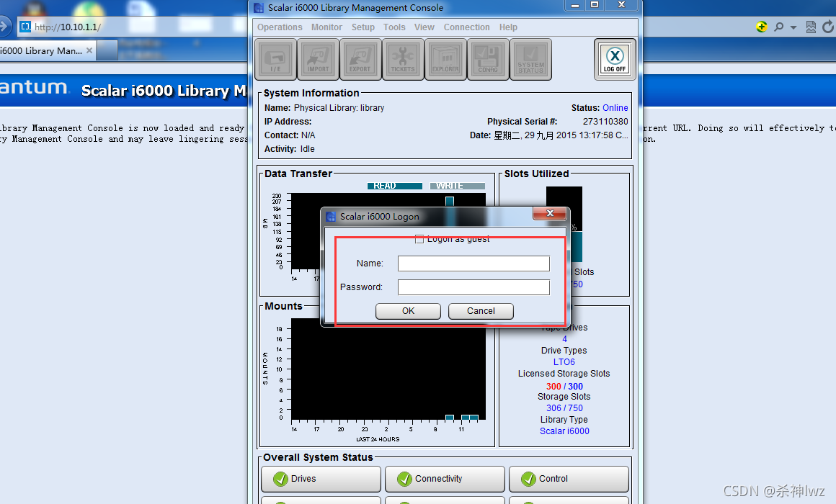Image resolution: width=836 pixels, height=504 pixels.
Task: Click the LTO6 drive type value
Action: point(564,361)
